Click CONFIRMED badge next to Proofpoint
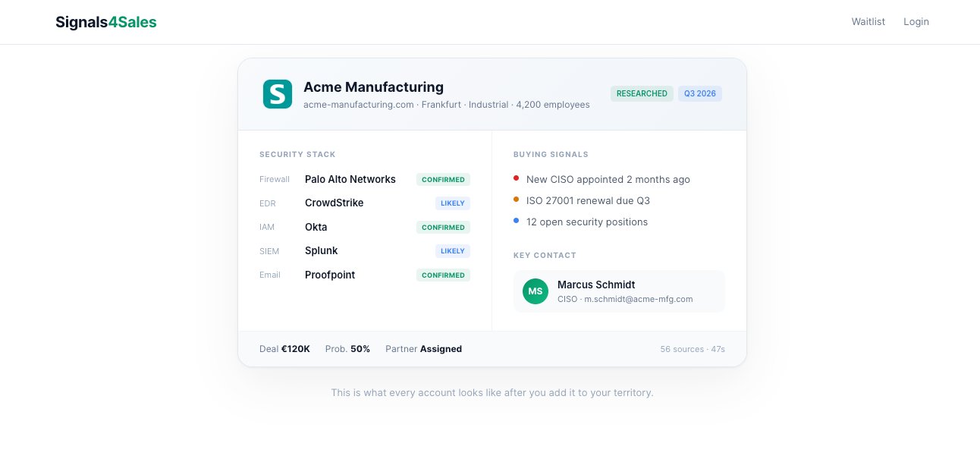Viewport: 980px width, 456px height. coord(443,275)
